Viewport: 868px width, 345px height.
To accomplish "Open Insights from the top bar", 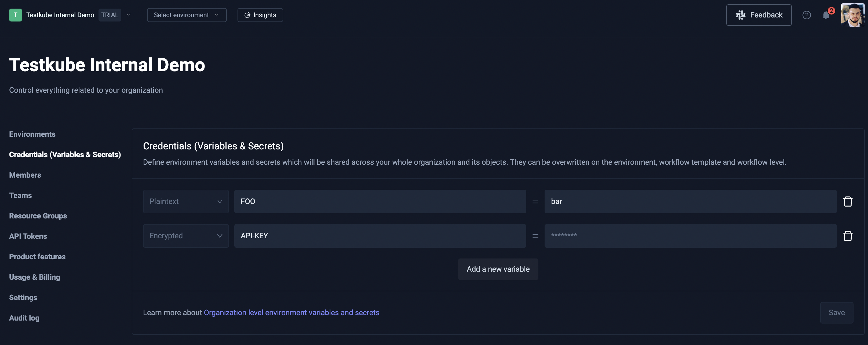I will (260, 15).
